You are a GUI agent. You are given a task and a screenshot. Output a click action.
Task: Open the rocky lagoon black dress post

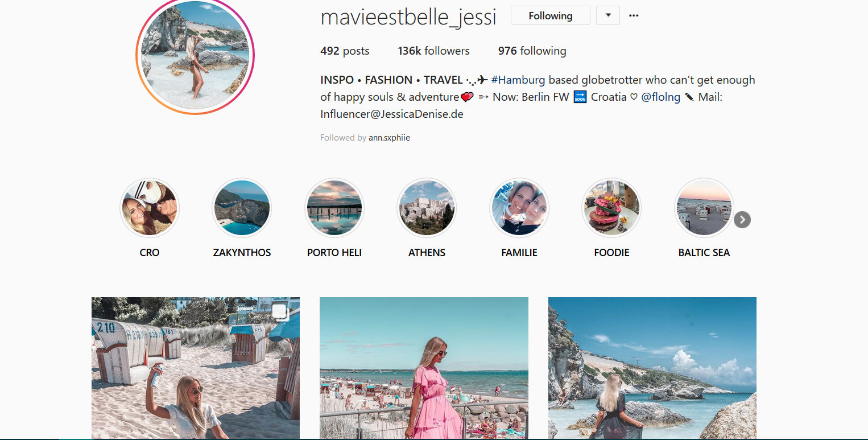coord(652,368)
